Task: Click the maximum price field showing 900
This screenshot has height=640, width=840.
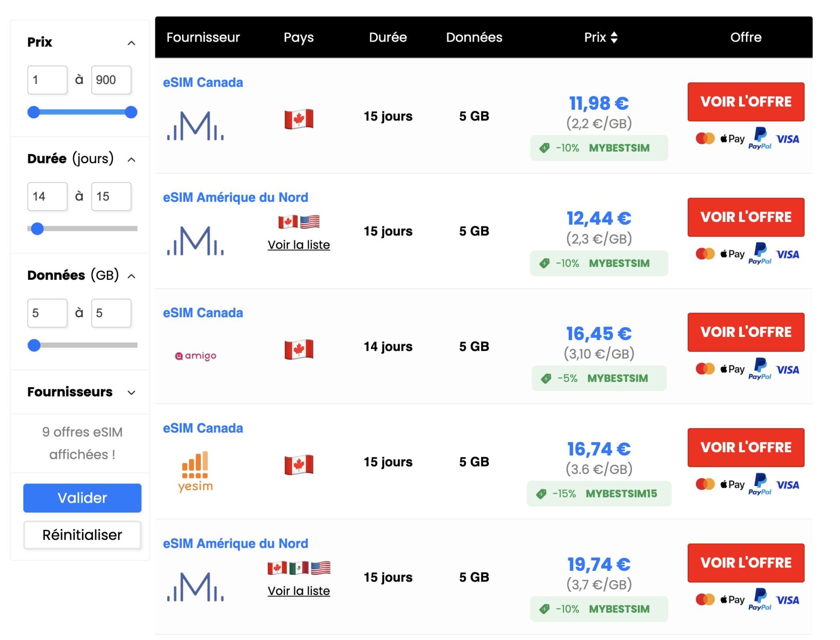Action: (111, 80)
